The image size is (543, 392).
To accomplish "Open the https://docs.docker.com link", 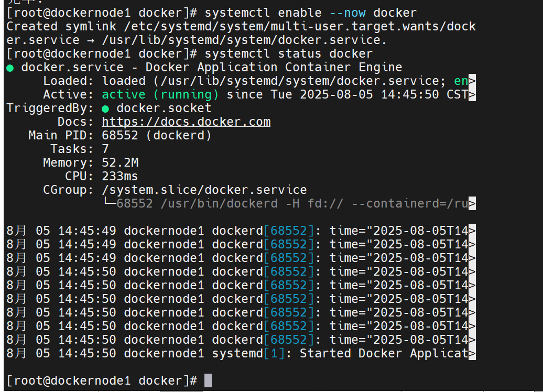I will (x=186, y=122).
